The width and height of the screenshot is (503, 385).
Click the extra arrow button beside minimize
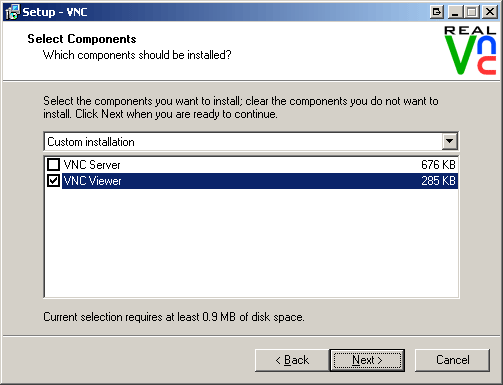pos(437,12)
